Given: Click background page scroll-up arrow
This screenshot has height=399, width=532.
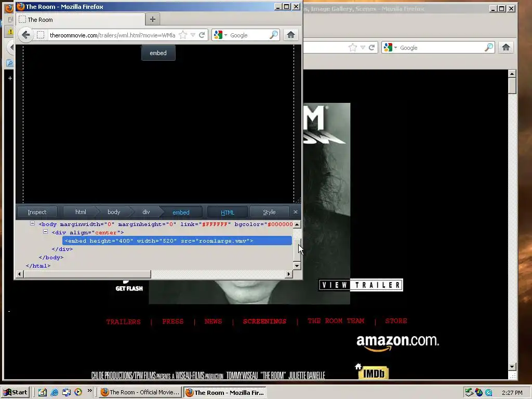Looking at the screenshot, I should click(x=512, y=73).
